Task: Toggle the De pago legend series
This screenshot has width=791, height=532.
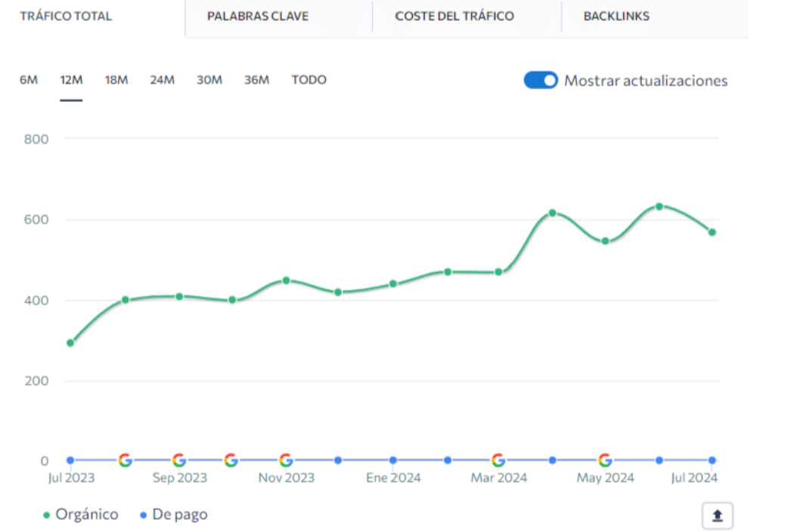Action: pyautogui.click(x=174, y=515)
